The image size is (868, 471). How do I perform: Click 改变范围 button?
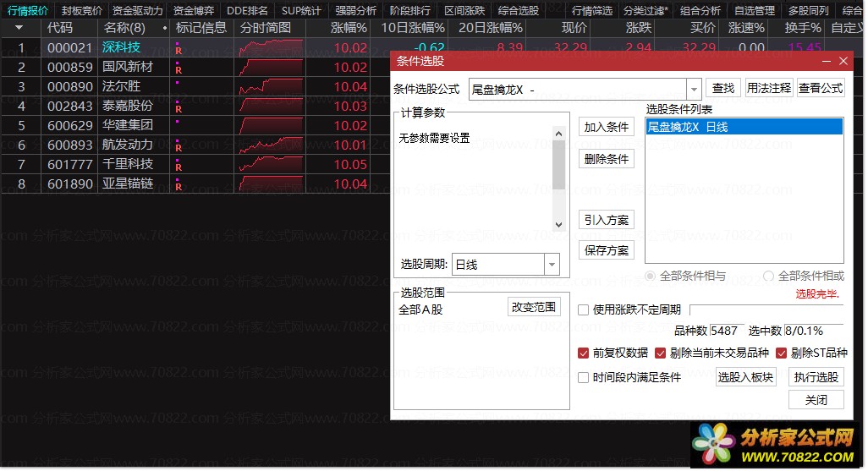[534, 307]
